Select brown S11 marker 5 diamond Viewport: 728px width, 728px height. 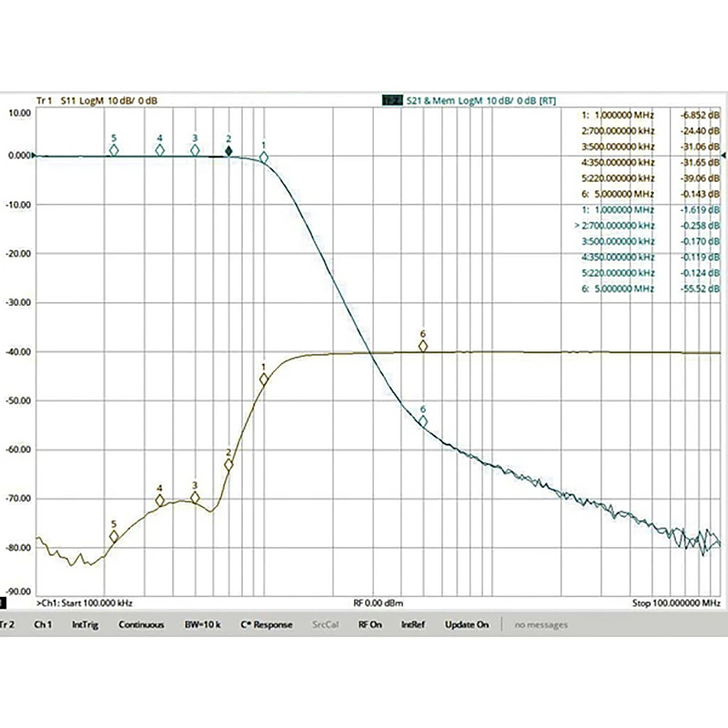click(114, 536)
